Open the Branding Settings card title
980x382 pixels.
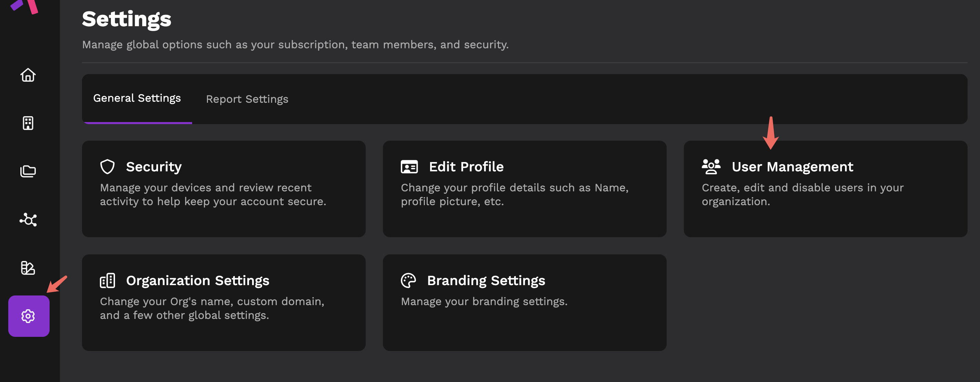pos(486,281)
